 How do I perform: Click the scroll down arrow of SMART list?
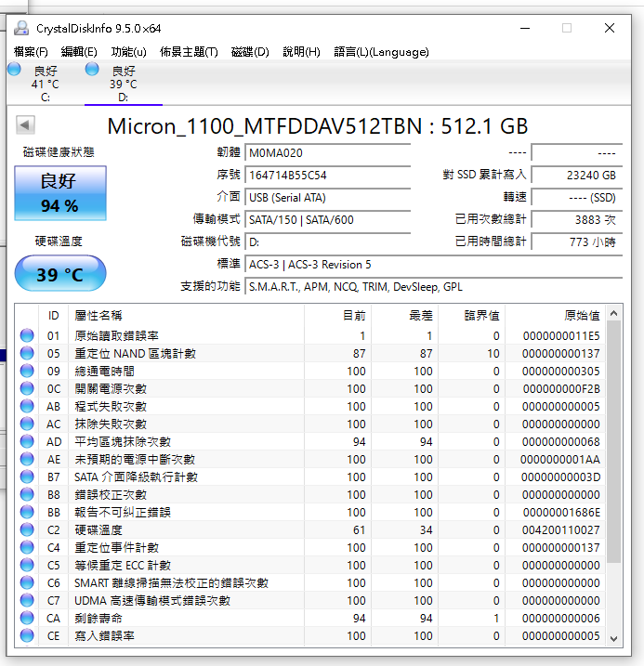613,639
